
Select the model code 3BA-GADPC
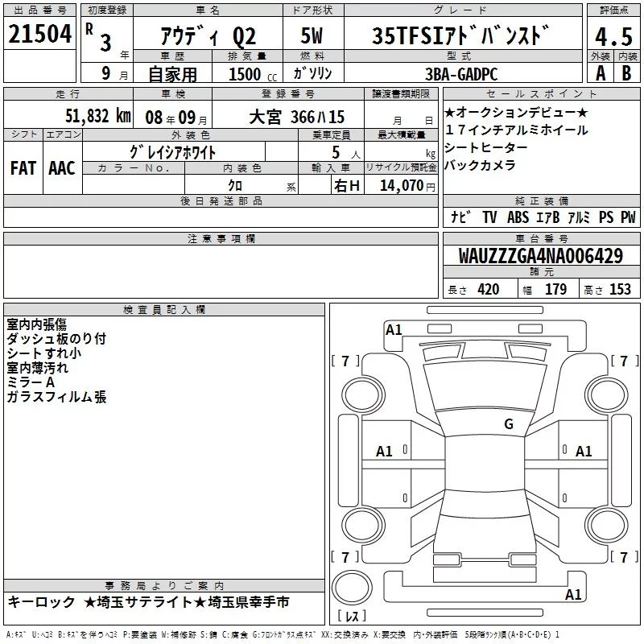[x=461, y=74]
